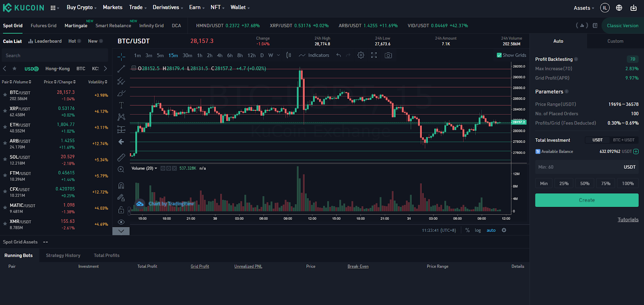This screenshot has height=305, width=644.
Task: Select the Custom parameters tab
Action: [615, 41]
